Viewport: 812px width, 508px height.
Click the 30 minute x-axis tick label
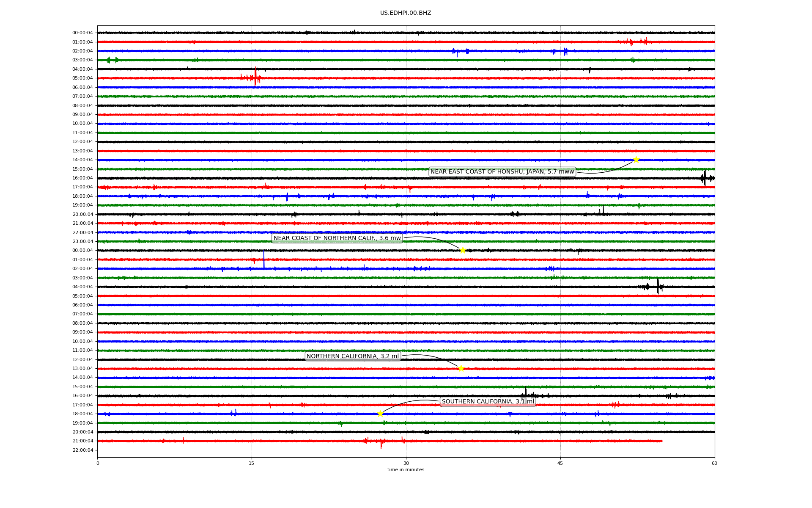coord(406,463)
